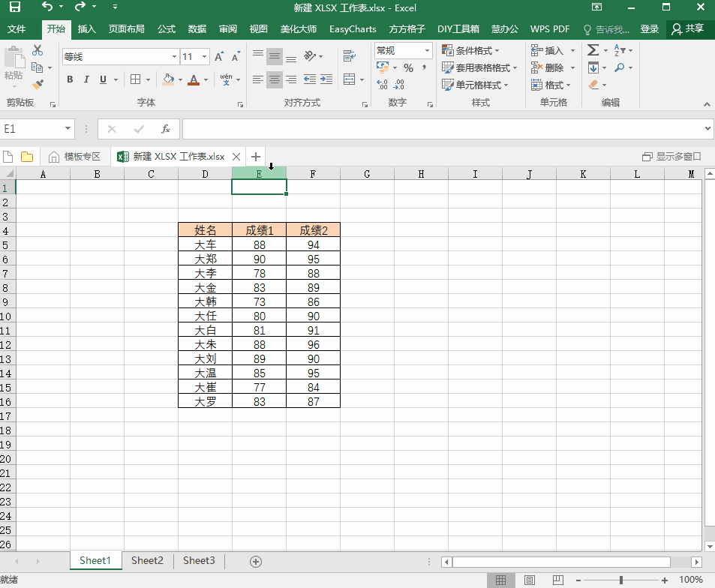Click the Merge and Center cells icon

(x=350, y=79)
